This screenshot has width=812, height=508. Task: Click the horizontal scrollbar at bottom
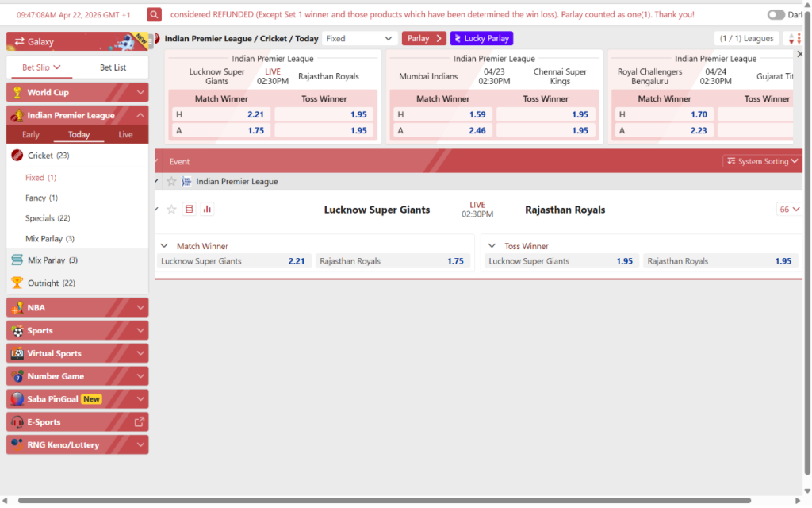381,501
